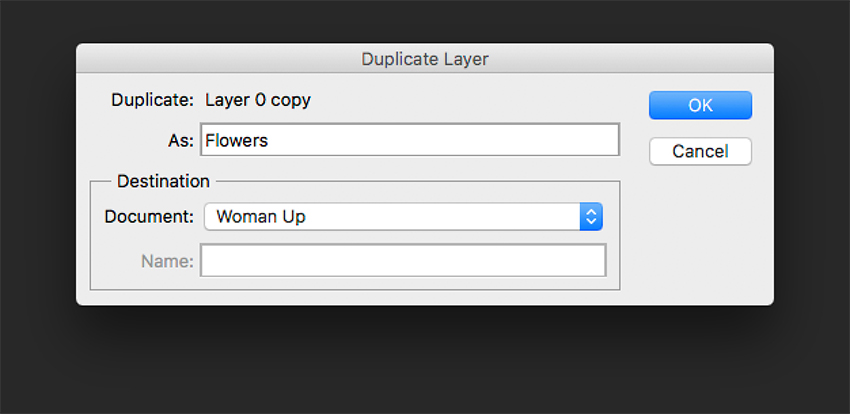Confirm duplication with the OK button
Image resolution: width=850 pixels, height=414 pixels.
pyautogui.click(x=700, y=105)
